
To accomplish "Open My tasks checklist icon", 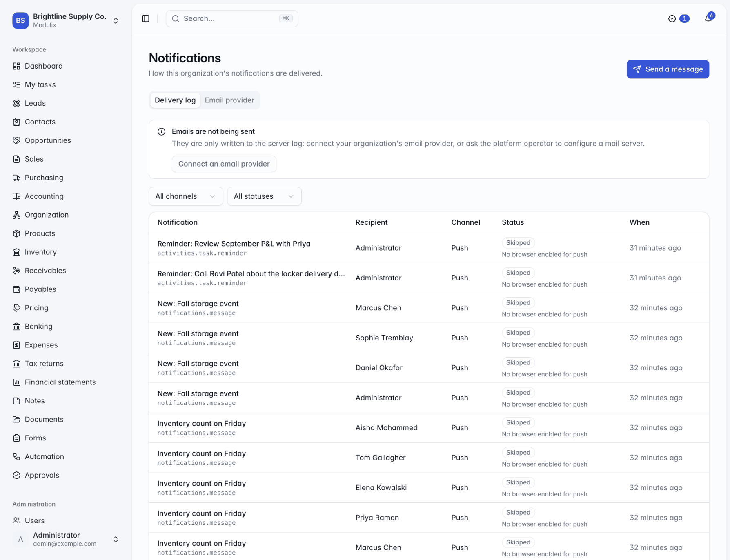I will pyautogui.click(x=16, y=84).
